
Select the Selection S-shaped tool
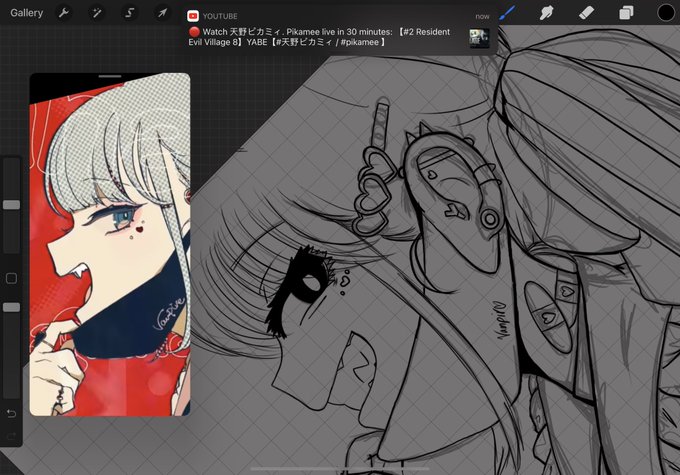[129, 13]
